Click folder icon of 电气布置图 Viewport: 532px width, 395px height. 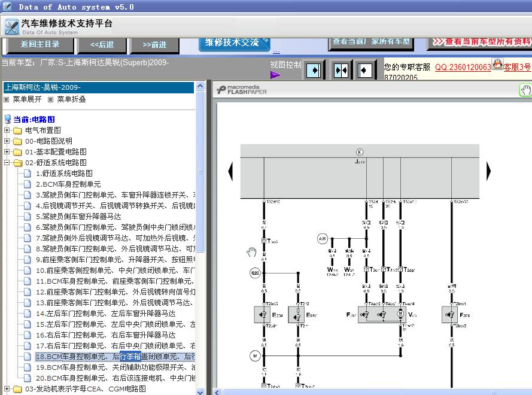[x=17, y=130]
